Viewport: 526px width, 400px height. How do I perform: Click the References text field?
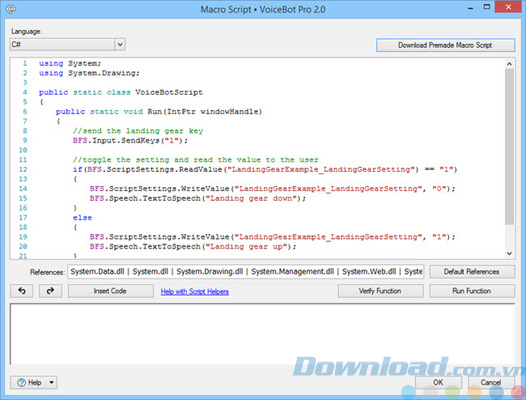pos(246,271)
